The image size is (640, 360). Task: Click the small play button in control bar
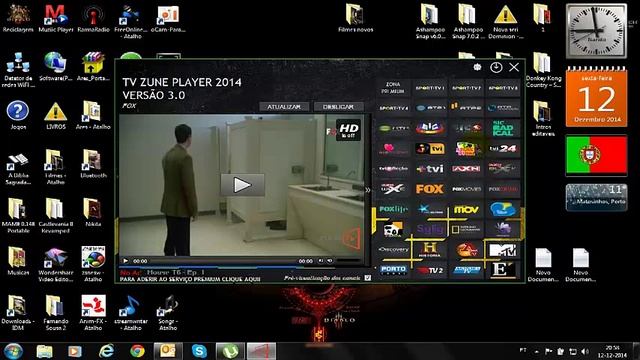[x=125, y=261]
